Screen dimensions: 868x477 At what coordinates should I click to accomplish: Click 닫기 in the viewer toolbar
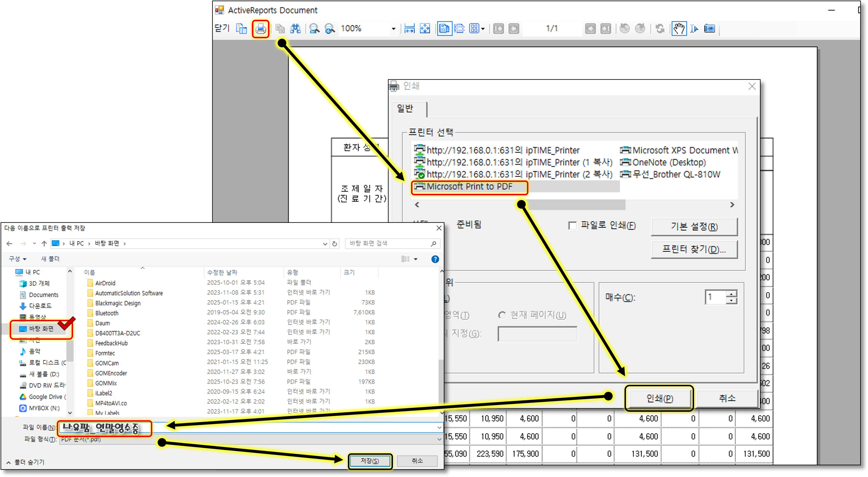[222, 28]
